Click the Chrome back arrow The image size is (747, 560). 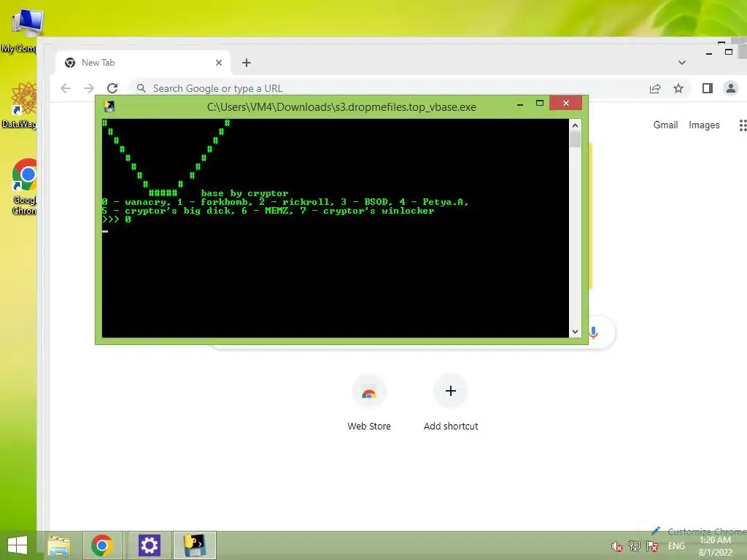click(x=66, y=88)
